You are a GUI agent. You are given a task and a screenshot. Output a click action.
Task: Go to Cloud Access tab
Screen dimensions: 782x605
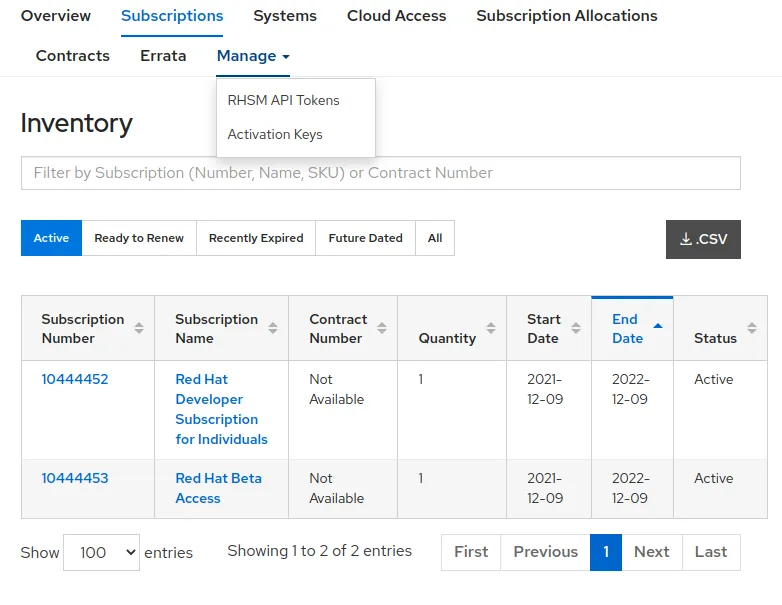tap(396, 16)
